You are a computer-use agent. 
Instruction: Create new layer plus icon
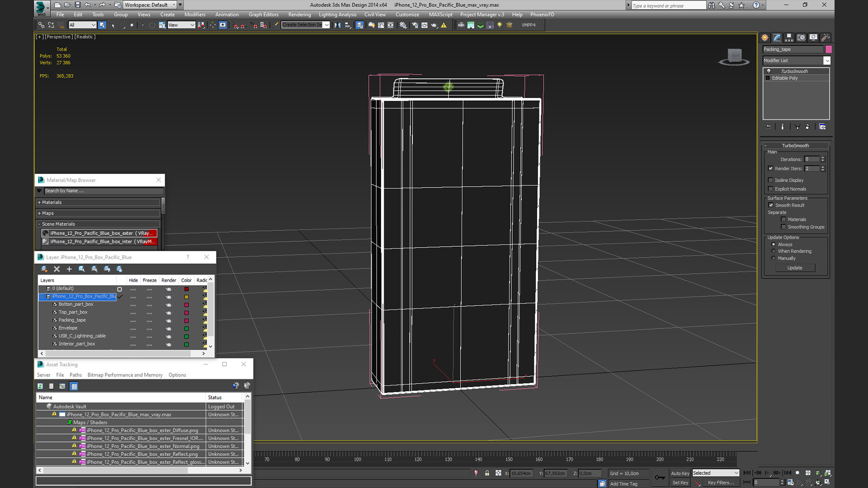(x=69, y=269)
